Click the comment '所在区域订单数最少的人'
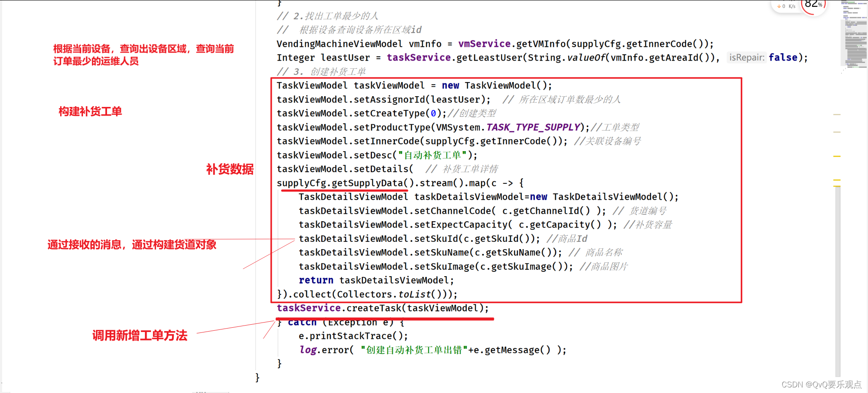 [570, 100]
